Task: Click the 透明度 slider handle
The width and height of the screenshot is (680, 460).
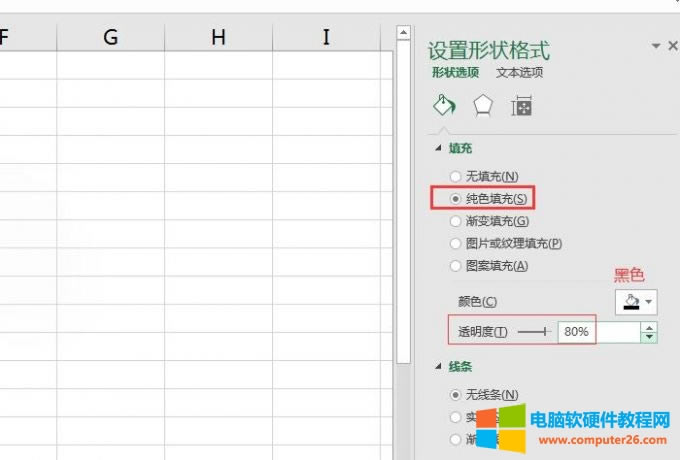Action: tap(545, 332)
